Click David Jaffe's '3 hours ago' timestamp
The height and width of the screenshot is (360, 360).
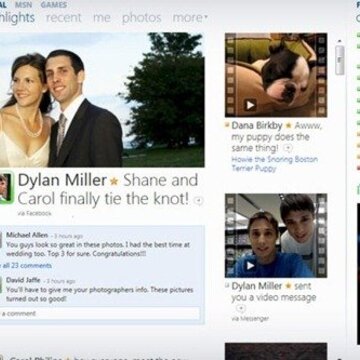point(60,281)
